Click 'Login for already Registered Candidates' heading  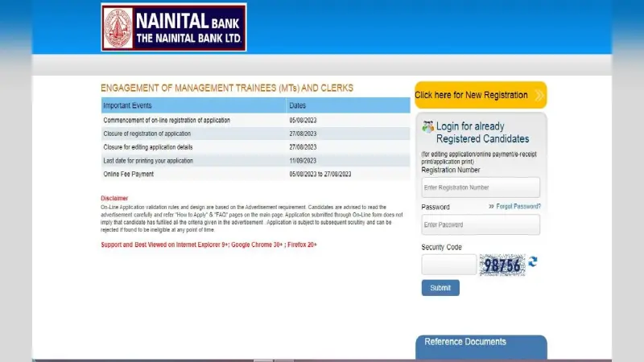tap(482, 133)
